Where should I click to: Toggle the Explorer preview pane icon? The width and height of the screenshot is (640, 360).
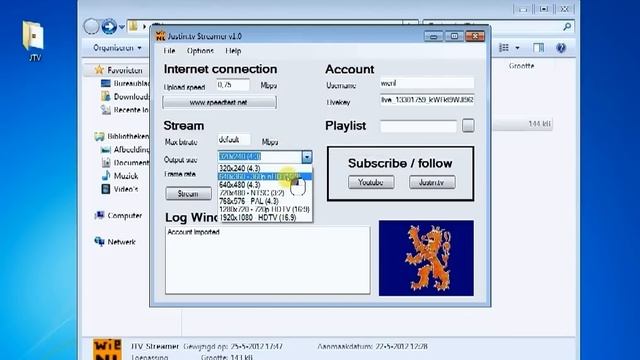[539, 48]
